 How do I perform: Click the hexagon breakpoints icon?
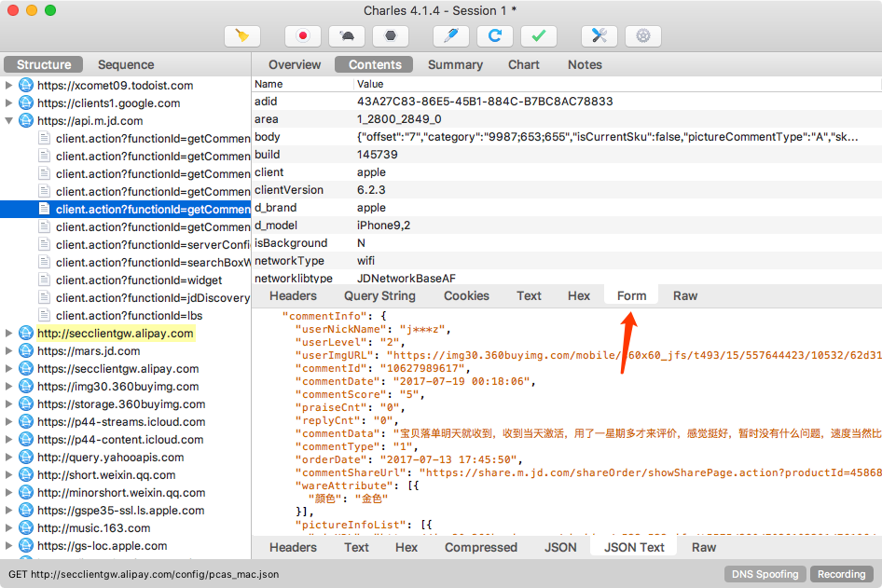(390, 35)
